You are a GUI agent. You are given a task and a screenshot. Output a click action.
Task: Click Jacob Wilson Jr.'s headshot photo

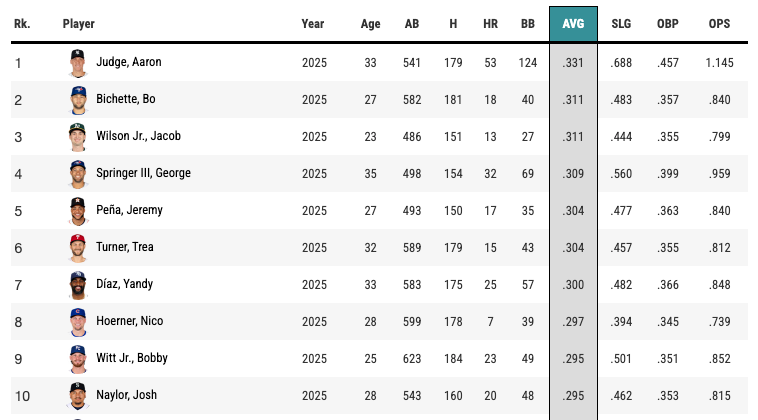77,136
